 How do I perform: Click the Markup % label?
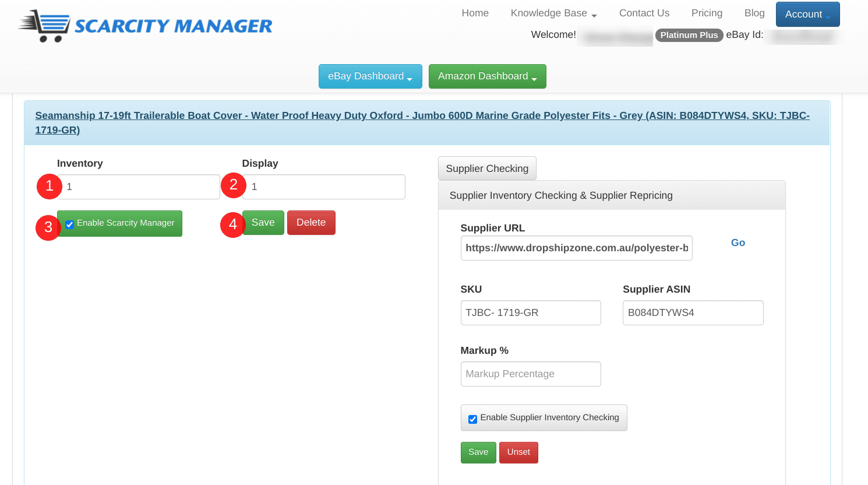485,350
